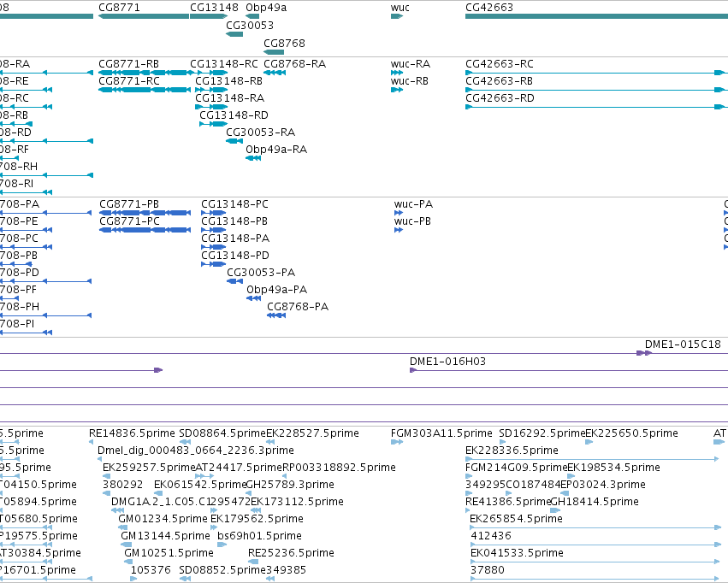Click the CG13148-PC protein label

[234, 204]
